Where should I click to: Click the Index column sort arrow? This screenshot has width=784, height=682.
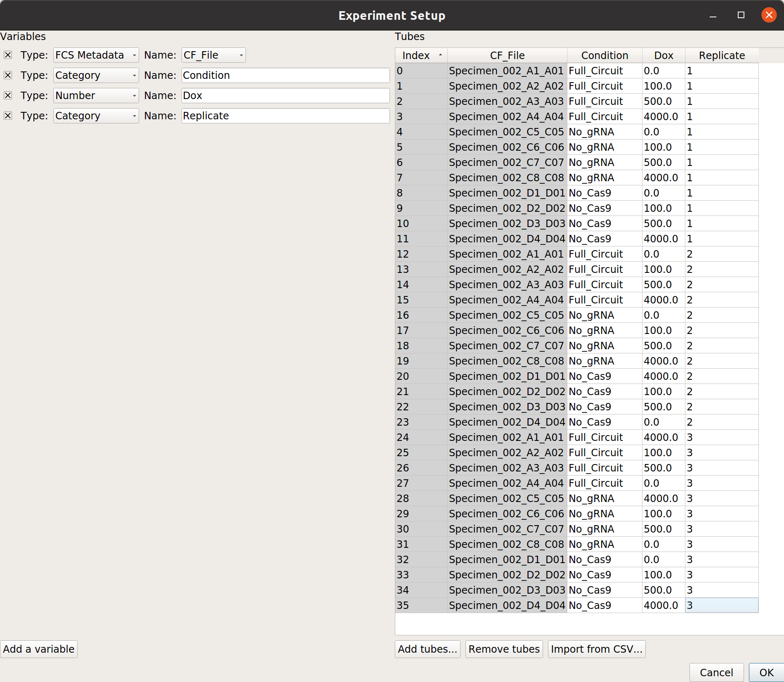click(440, 55)
